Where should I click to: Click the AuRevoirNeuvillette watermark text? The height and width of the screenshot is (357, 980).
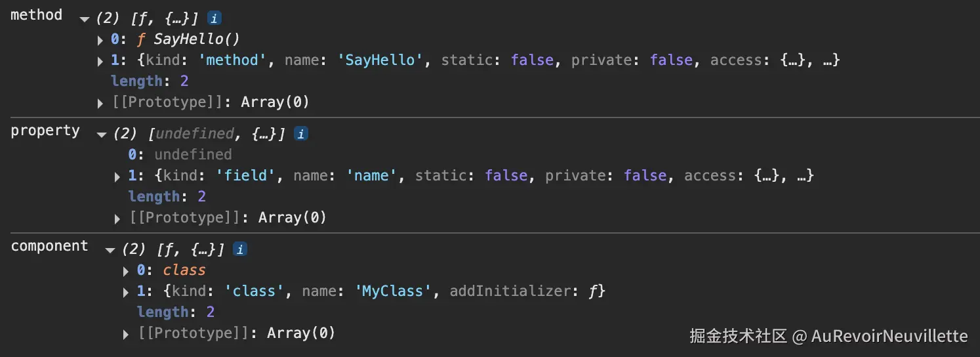[889, 337]
